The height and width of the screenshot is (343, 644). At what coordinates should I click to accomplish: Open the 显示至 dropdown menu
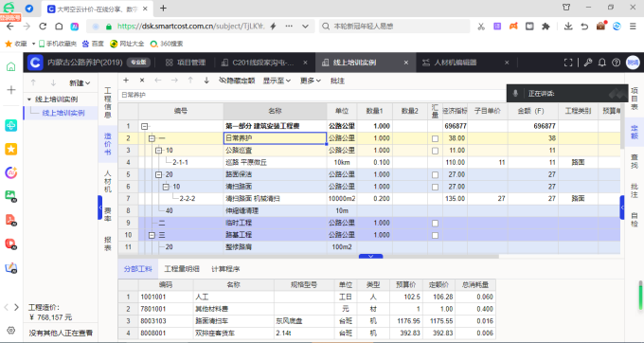[277, 81]
